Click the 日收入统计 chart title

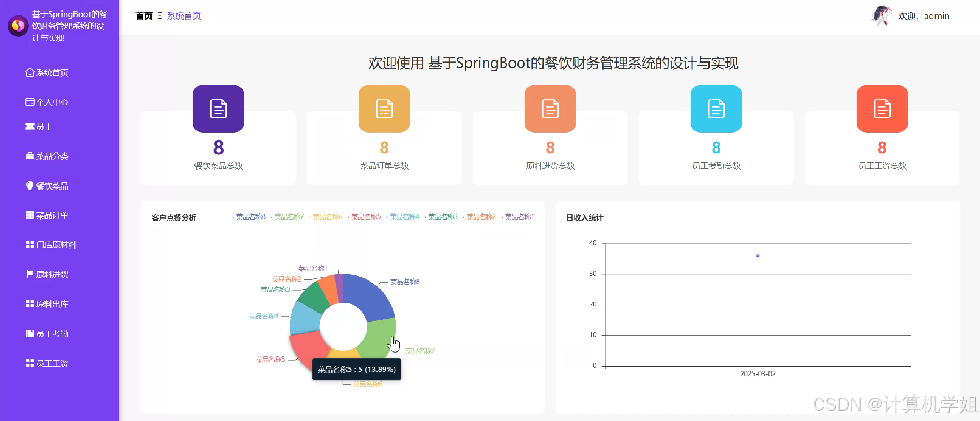pos(584,217)
